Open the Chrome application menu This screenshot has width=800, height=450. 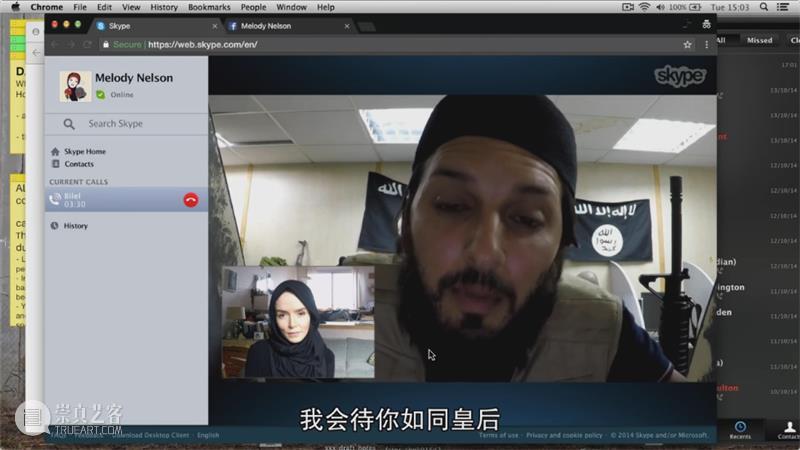[46, 7]
